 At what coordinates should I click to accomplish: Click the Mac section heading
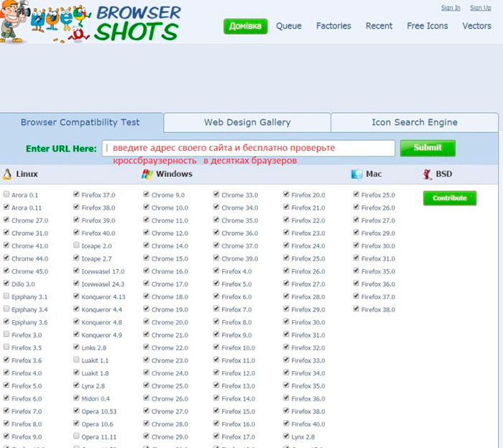coord(374,174)
